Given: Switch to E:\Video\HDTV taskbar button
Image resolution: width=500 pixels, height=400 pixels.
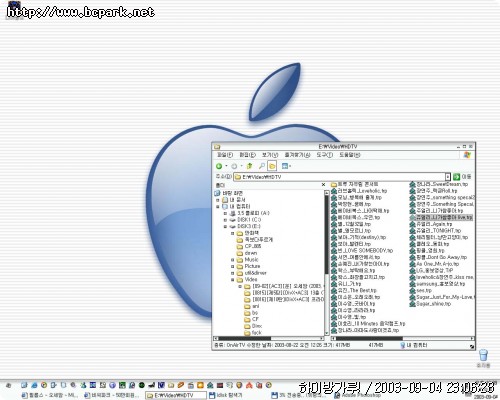Looking at the screenshot, I should pos(176,395).
